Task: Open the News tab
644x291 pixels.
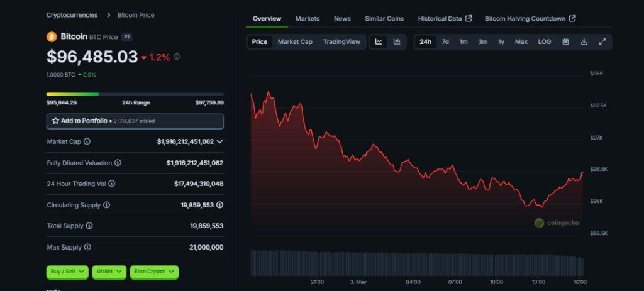Action: 342,18
